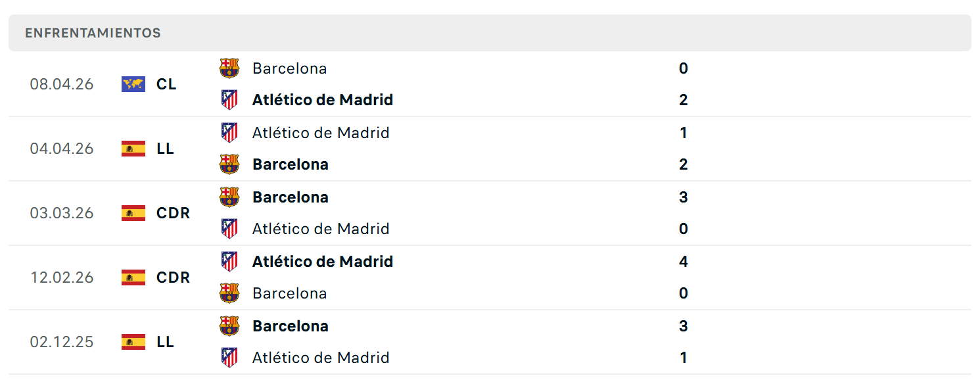Click Spain flag beside CDR on 12.02.26

click(x=133, y=277)
